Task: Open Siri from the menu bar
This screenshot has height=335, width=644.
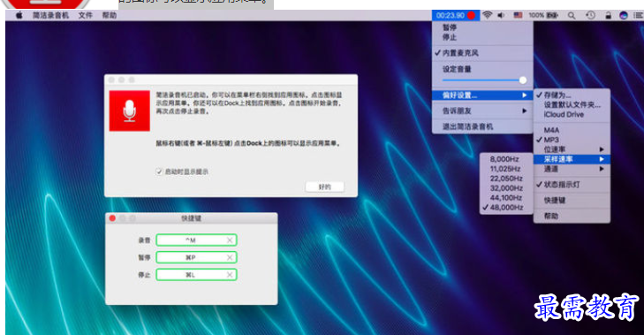Action: pyautogui.click(x=624, y=15)
